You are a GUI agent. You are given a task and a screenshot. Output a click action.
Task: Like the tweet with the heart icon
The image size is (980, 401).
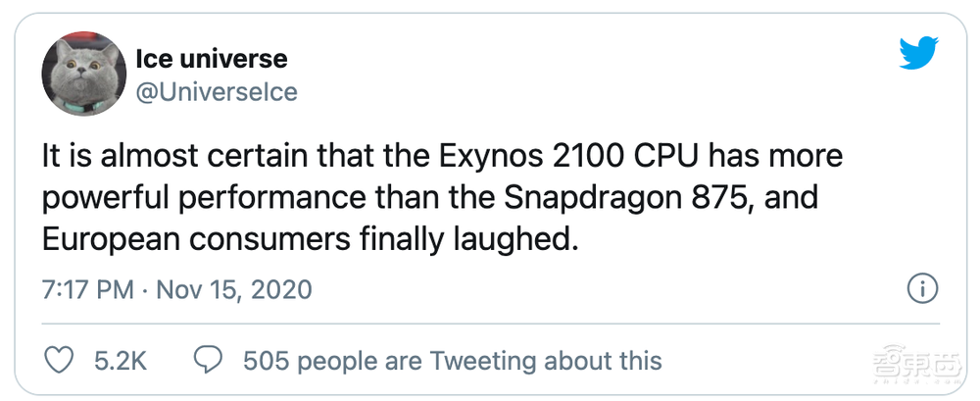coord(61,360)
